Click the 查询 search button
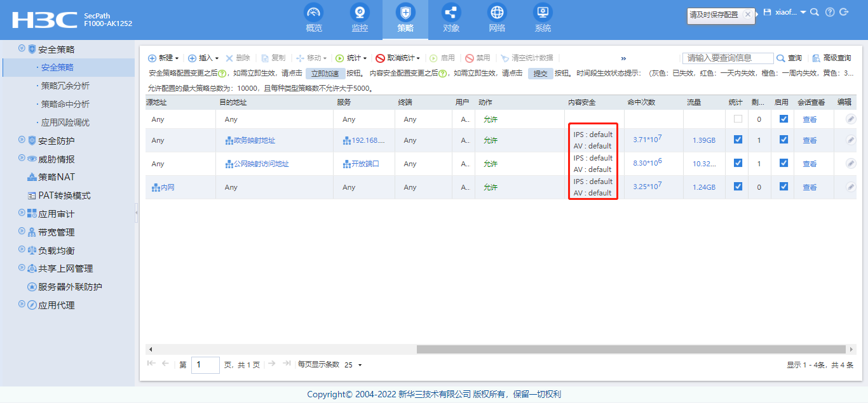The image size is (868, 403). tap(789, 58)
